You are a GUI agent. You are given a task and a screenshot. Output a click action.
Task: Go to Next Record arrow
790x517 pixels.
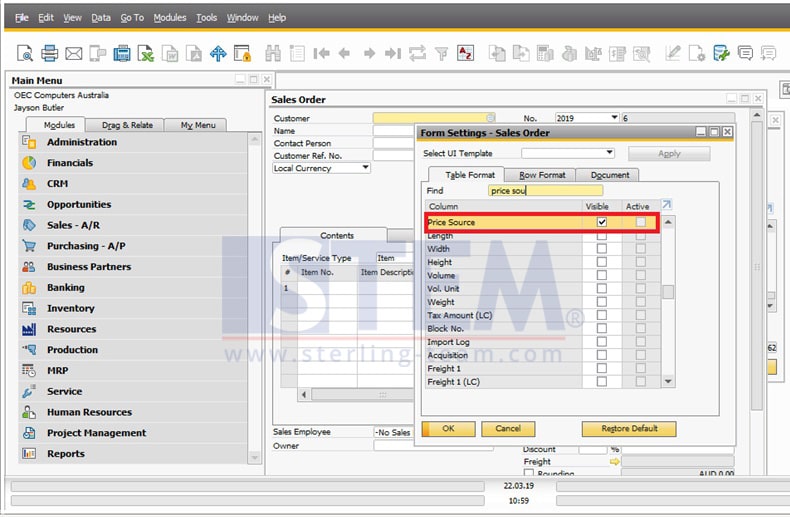click(x=369, y=53)
